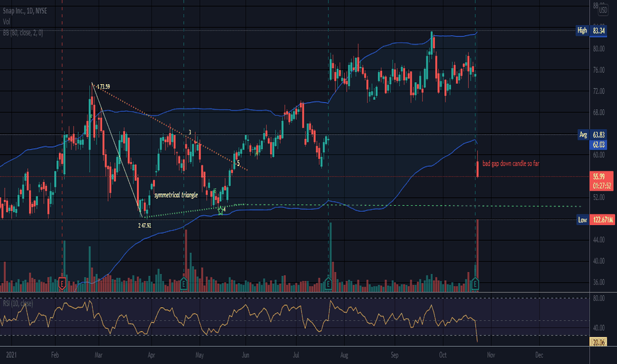
Task: Open the red earnings marker near February
Action: [62, 283]
